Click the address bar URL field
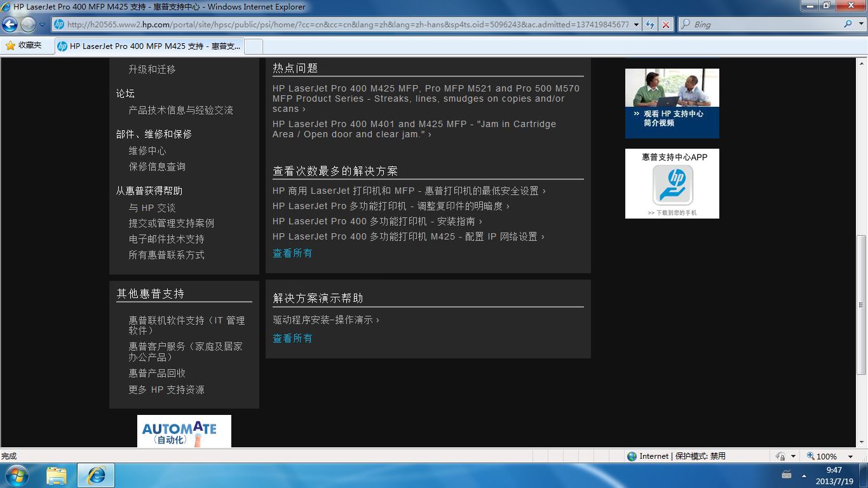Screen dimensions: 868x488 348,24
